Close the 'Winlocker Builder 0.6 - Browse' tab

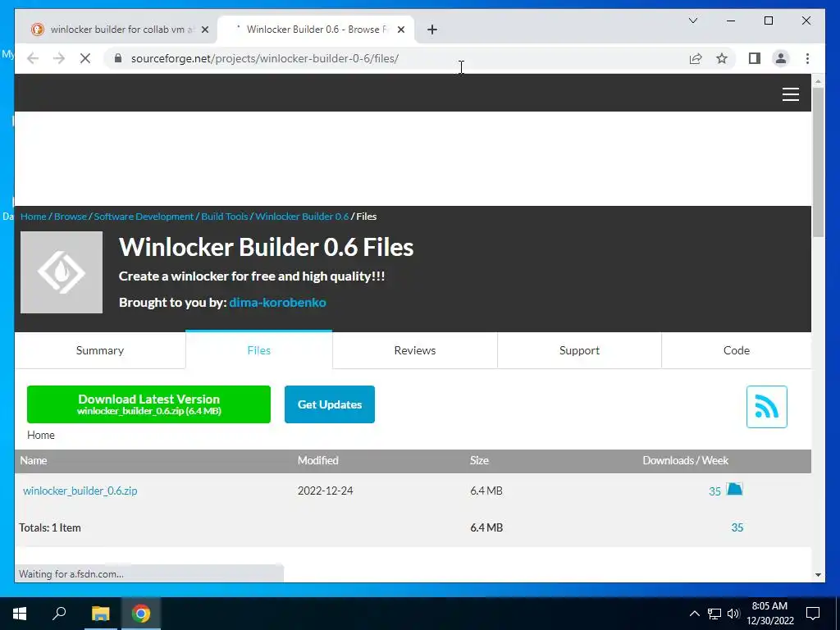click(x=400, y=30)
